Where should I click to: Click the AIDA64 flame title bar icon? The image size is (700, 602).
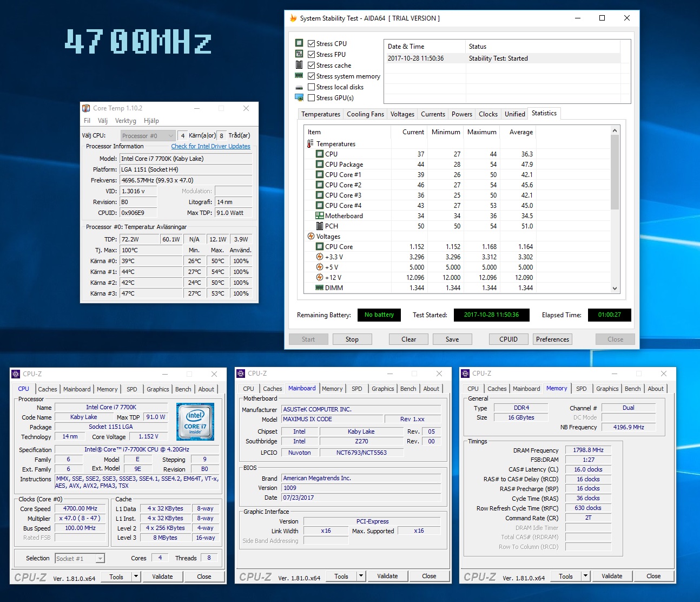293,18
